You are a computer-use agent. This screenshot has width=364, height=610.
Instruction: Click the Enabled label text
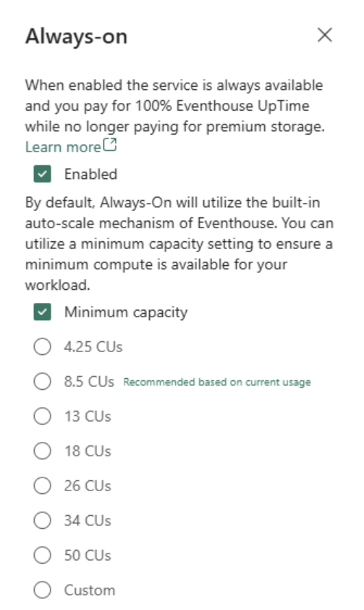point(90,174)
